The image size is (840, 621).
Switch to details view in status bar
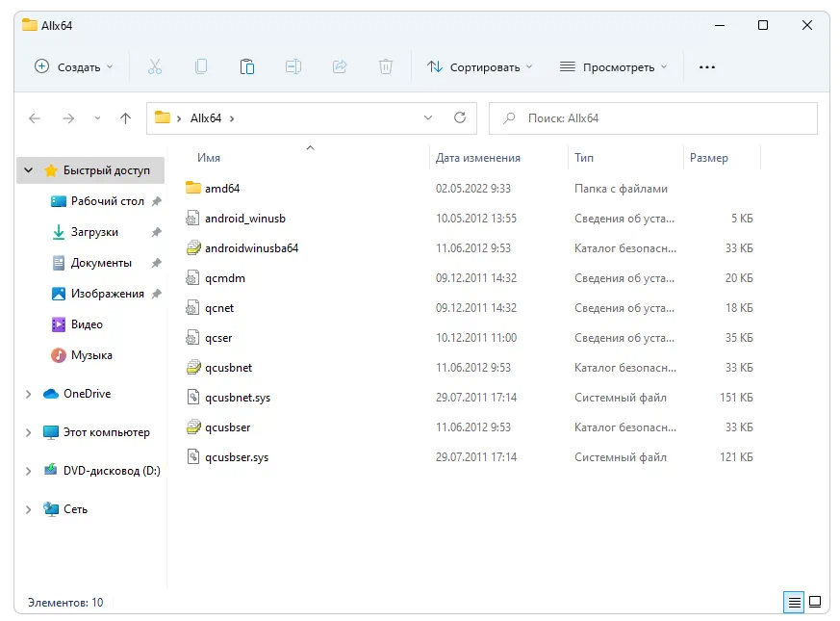[x=794, y=603]
